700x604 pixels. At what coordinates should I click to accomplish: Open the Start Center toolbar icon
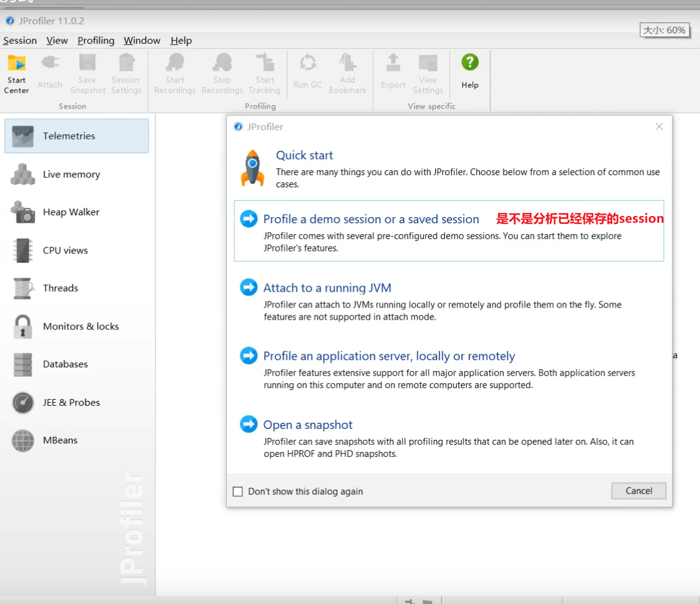tap(16, 63)
